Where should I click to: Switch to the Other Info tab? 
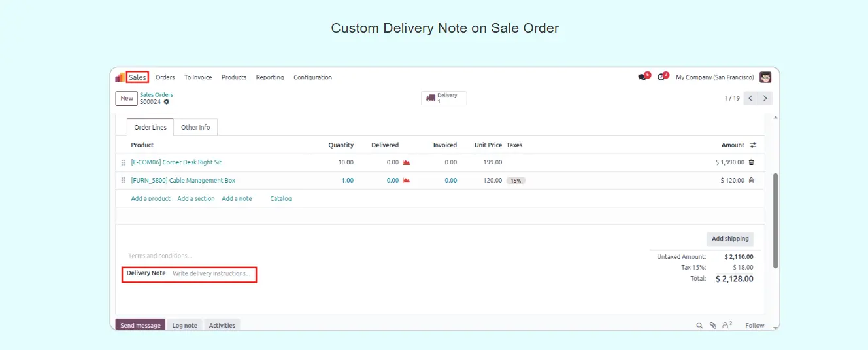pyautogui.click(x=195, y=128)
